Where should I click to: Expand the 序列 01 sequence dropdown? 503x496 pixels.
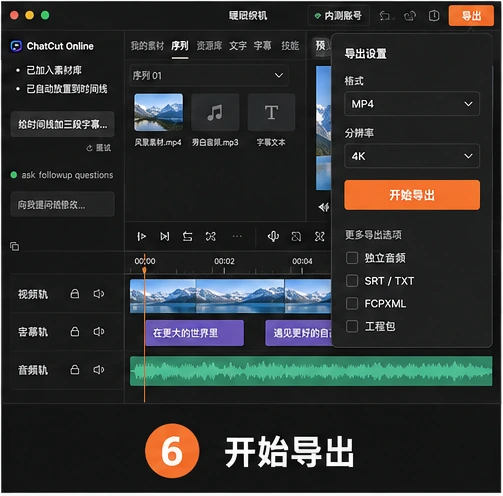pos(209,76)
